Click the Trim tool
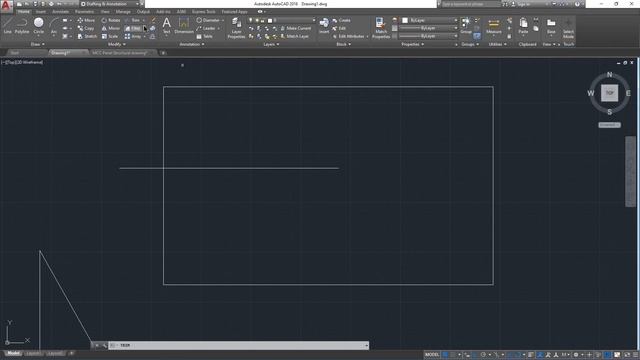This screenshot has width=640, height=360. (133, 20)
